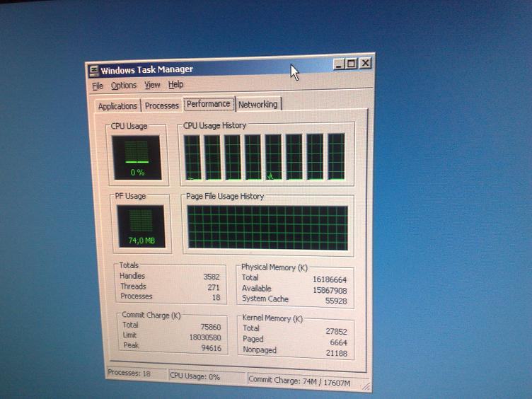Click the Processes value 18 in Totals
Image resolution: width=532 pixels, height=399 pixels.
pos(216,298)
